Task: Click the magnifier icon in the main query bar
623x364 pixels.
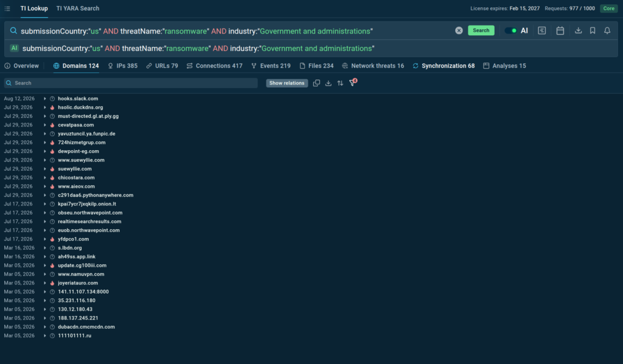Action: click(13, 30)
